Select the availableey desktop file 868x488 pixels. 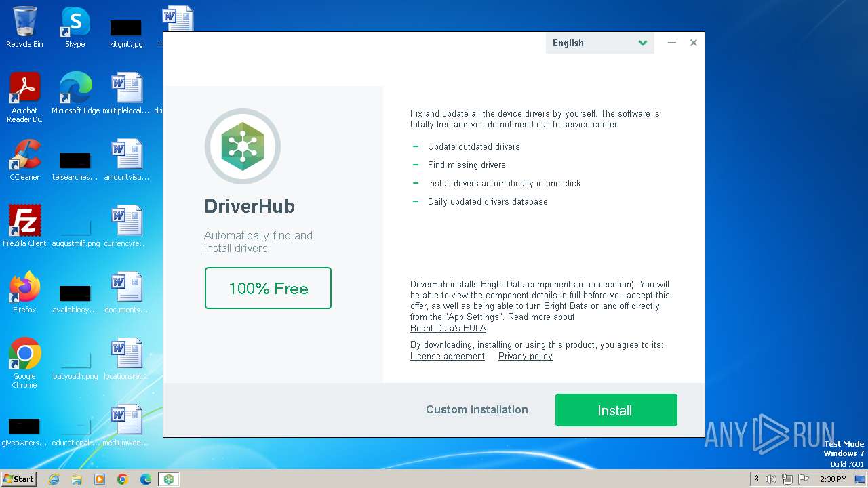pyautogui.click(x=75, y=298)
